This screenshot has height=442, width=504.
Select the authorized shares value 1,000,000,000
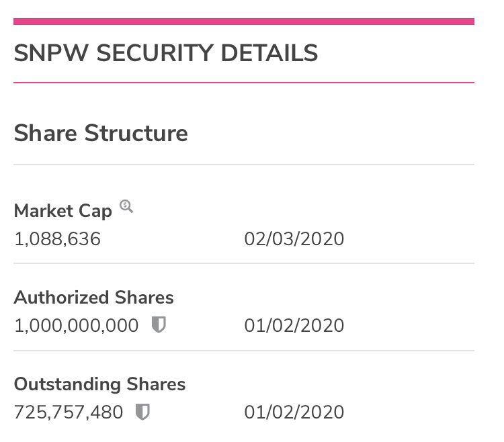pos(77,325)
